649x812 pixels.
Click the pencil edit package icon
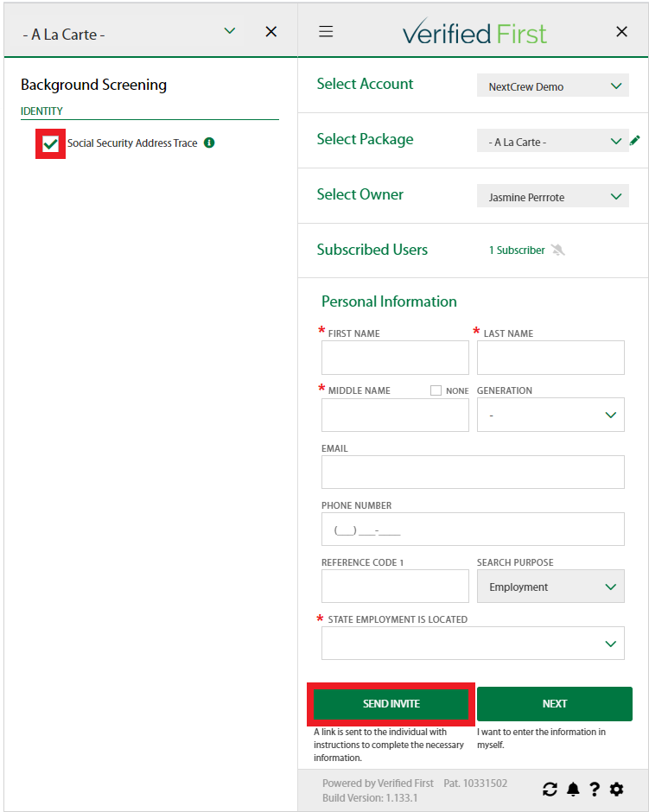coord(634,140)
